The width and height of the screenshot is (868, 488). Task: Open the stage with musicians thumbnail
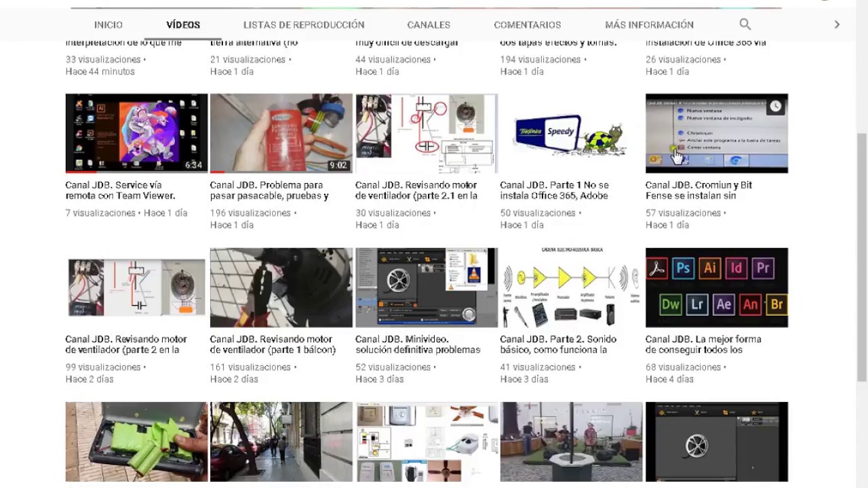571,442
